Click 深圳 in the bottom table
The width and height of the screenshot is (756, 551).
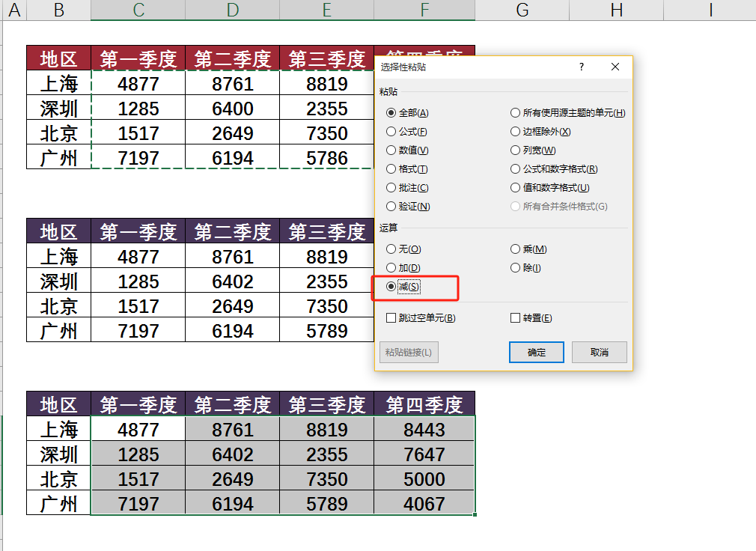59,454
